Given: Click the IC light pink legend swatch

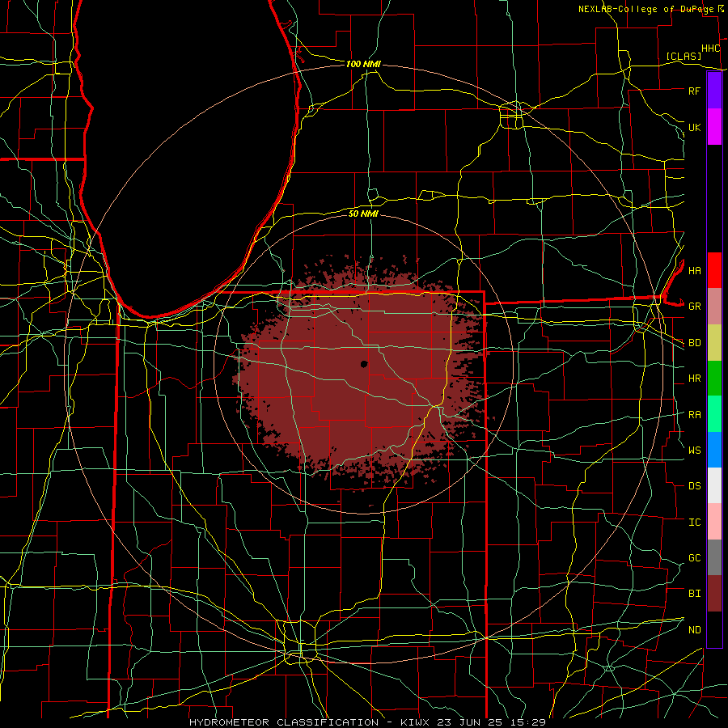Looking at the screenshot, I should 714,522.
